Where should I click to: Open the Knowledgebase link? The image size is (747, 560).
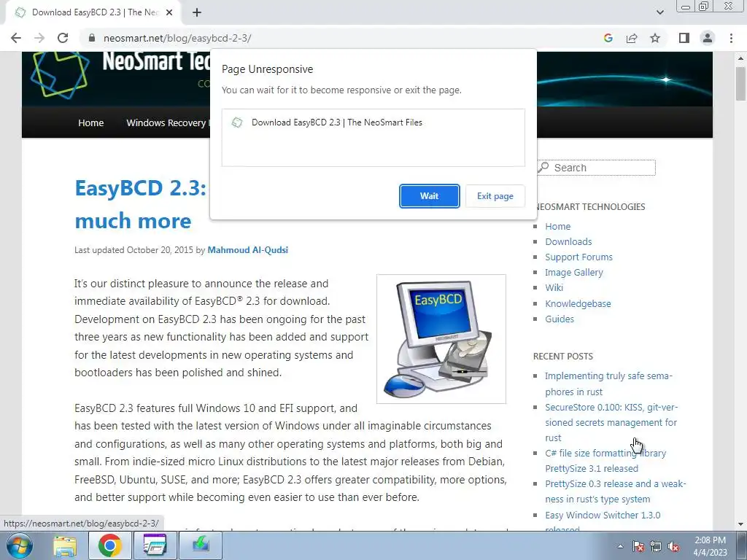point(578,304)
